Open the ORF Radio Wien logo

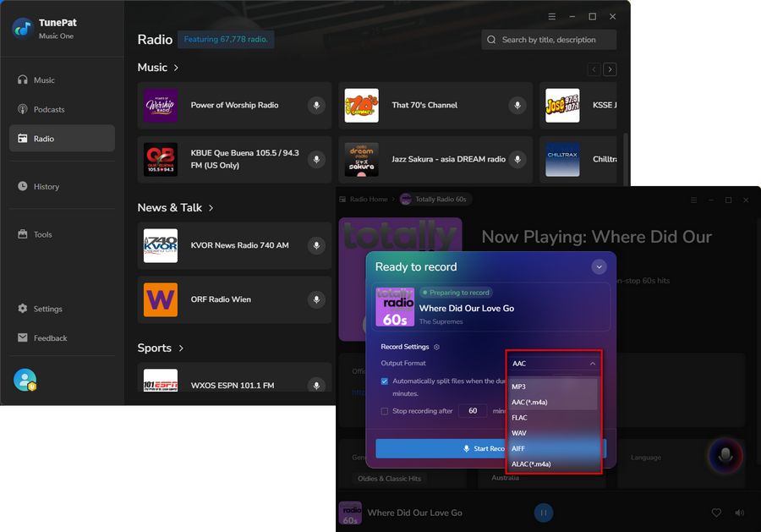coord(161,299)
